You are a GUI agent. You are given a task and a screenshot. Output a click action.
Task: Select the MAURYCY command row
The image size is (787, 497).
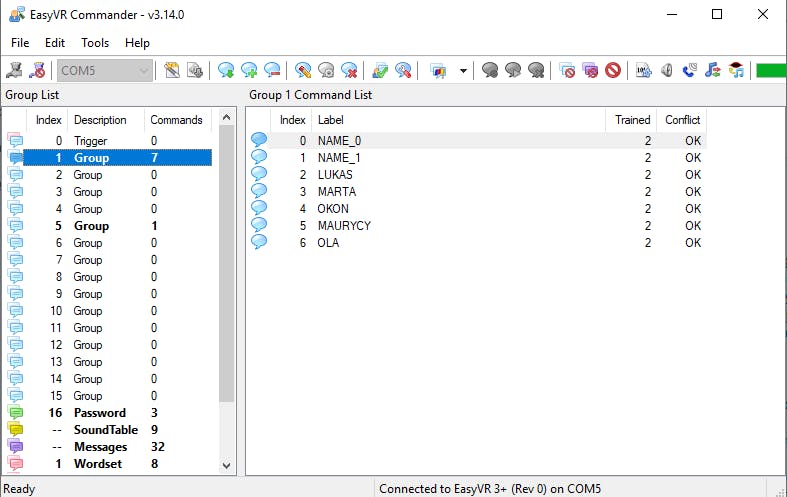coord(344,226)
